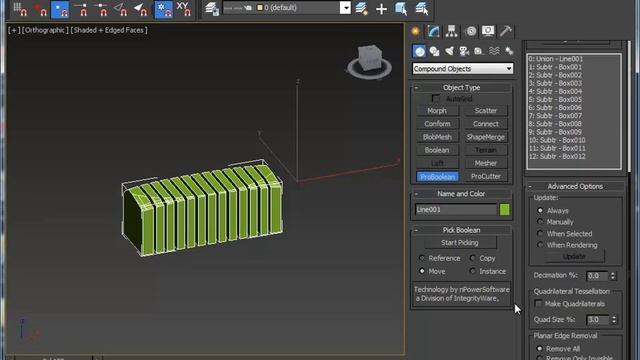Enable Make Quadrilaterals checkbox
The image size is (640, 360).
[538, 303]
